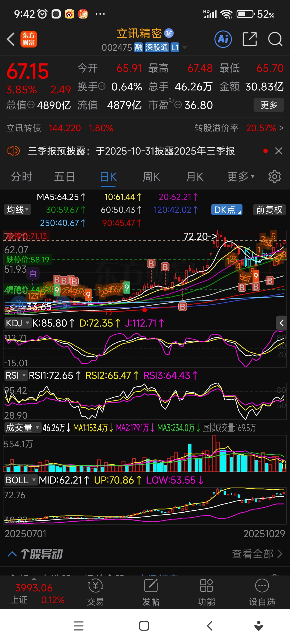Open the RSI indicator dropdown
This screenshot has height=644, width=290.
click(x=16, y=375)
